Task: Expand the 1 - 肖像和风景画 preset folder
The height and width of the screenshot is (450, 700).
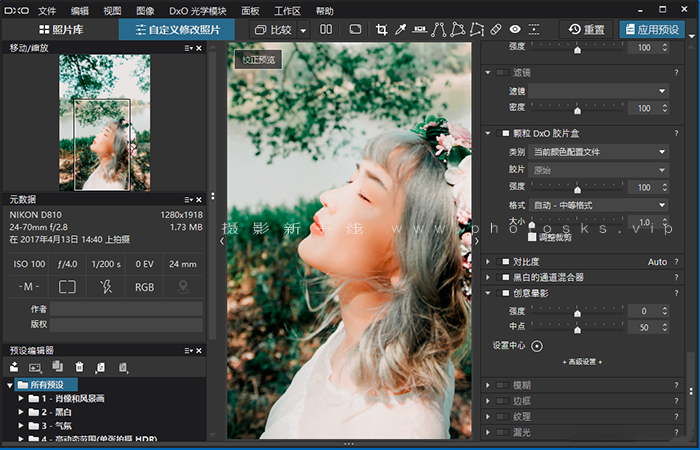Action: tap(21, 398)
